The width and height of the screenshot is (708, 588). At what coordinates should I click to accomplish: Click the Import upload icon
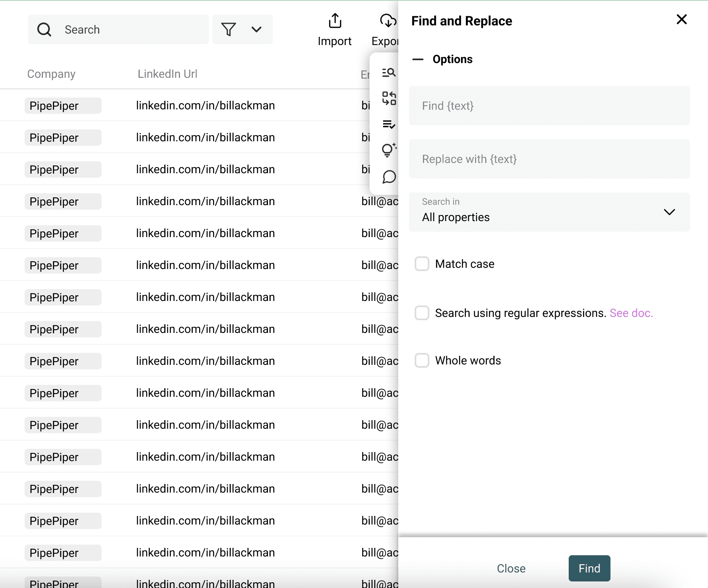(x=335, y=21)
